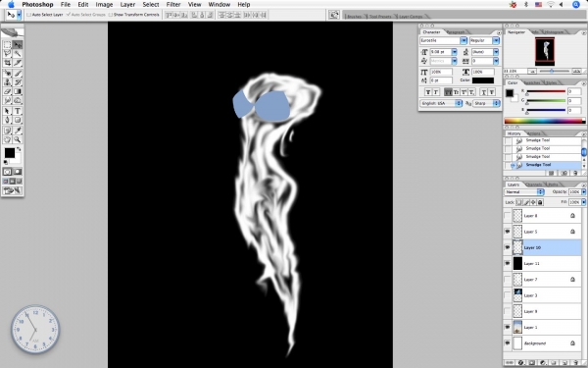
Task: Click Navigator zoom out button
Action: pyautogui.click(x=532, y=71)
